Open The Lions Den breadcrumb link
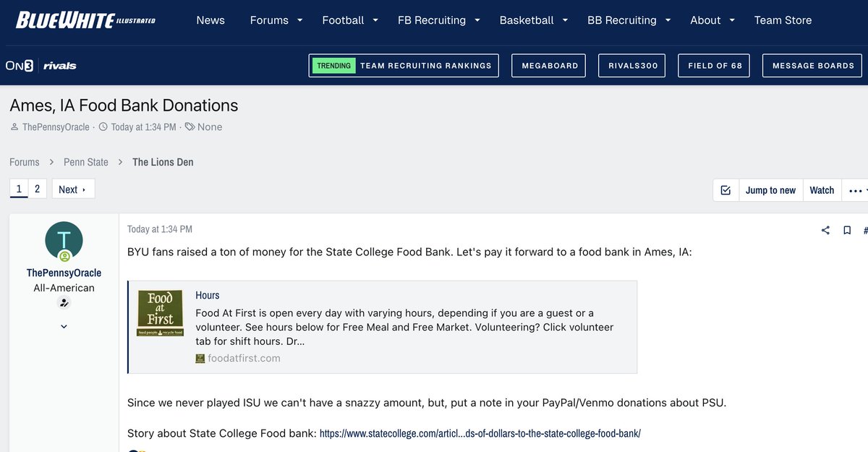868x452 pixels. (163, 162)
